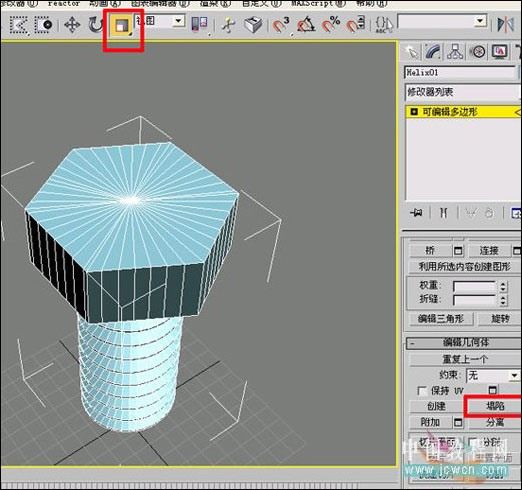Image resolution: width=522 pixels, height=490 pixels.
Task: Adjust the 折缝 spinner arrows
Action: point(503,300)
